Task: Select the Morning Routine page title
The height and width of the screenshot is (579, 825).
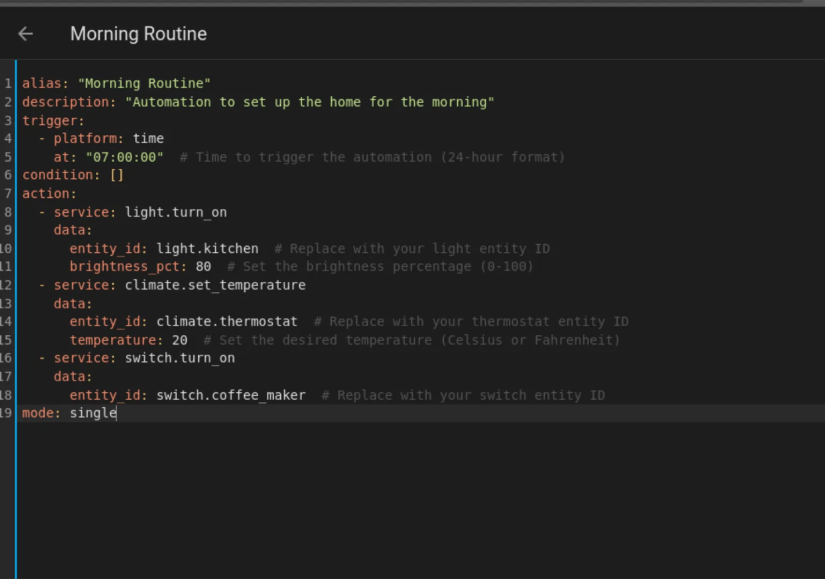Action: [x=138, y=34]
